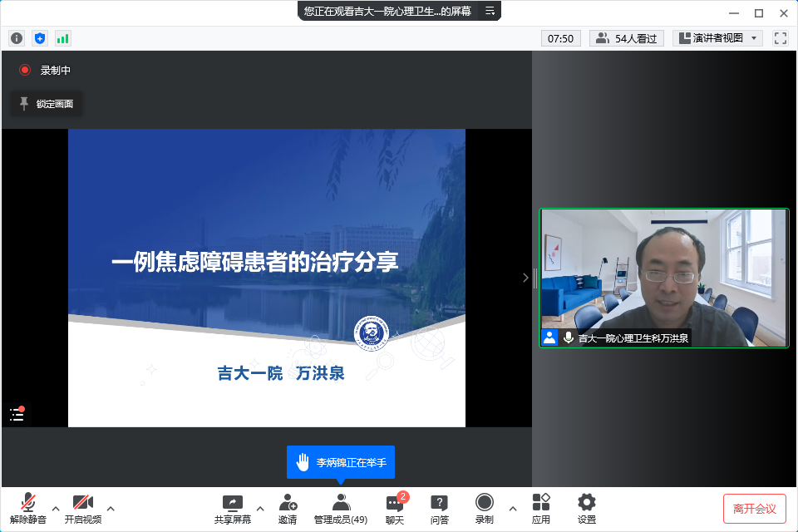The height and width of the screenshot is (532, 798).
Task: Turn on camera with 开启视频
Action: 83,509
